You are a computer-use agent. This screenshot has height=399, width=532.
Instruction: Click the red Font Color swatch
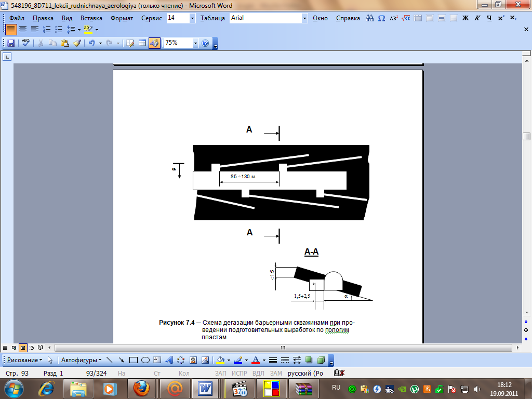256,360
